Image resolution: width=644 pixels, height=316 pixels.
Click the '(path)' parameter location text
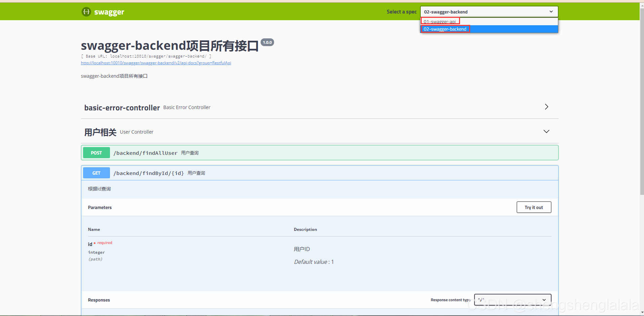tap(96, 259)
